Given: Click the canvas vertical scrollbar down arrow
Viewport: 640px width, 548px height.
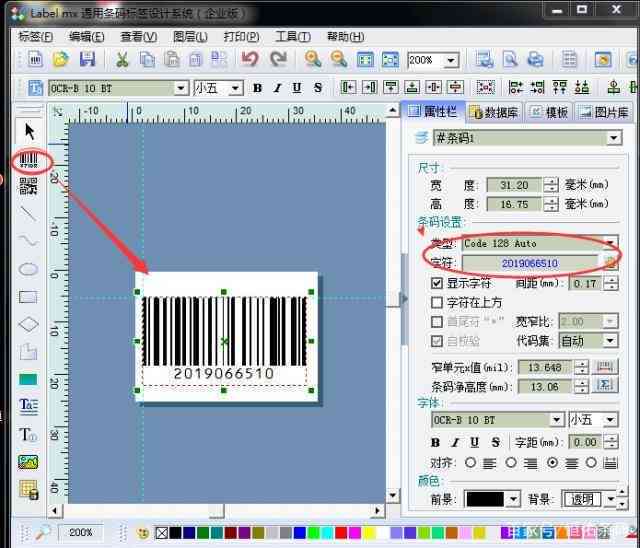Looking at the screenshot, I should point(392,496).
